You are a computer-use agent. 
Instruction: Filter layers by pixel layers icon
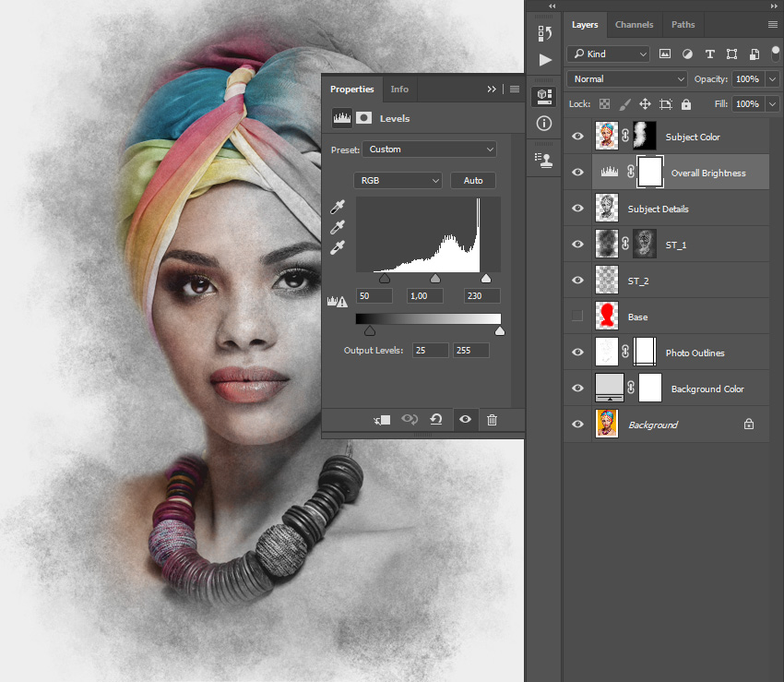(x=664, y=54)
